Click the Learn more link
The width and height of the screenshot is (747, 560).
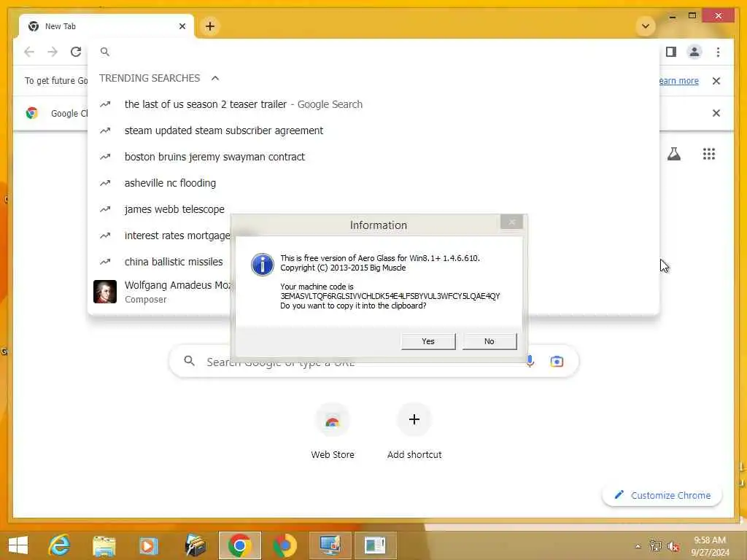(679, 81)
